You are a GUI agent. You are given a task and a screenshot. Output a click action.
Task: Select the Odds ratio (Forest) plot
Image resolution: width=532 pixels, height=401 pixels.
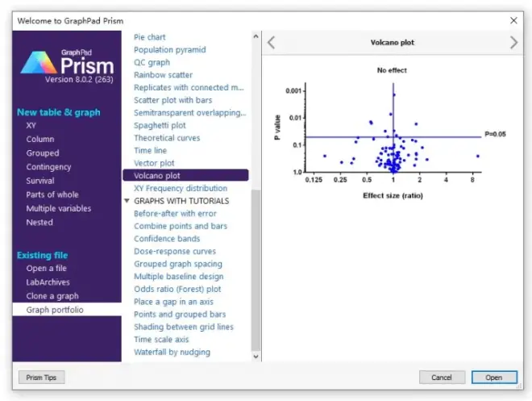coord(177,289)
